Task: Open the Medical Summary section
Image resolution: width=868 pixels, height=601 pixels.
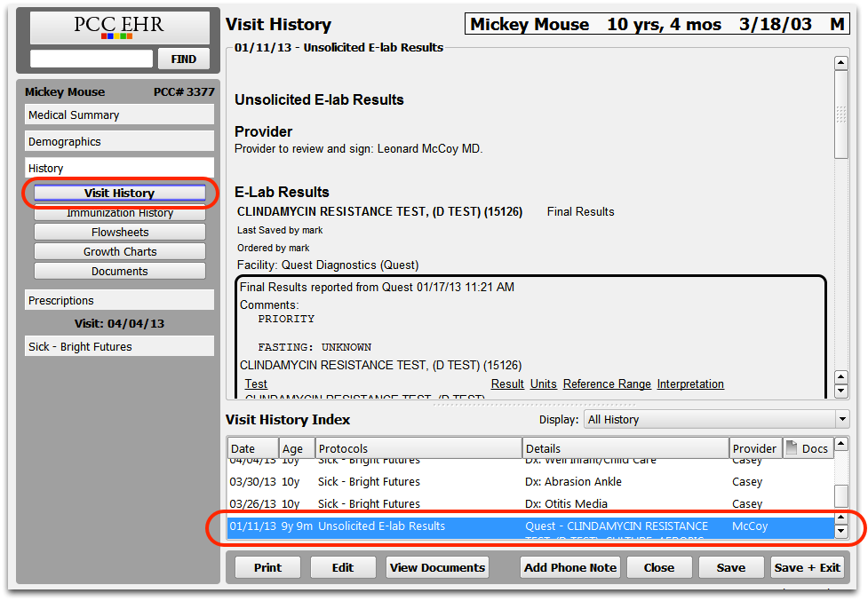Action: click(119, 115)
